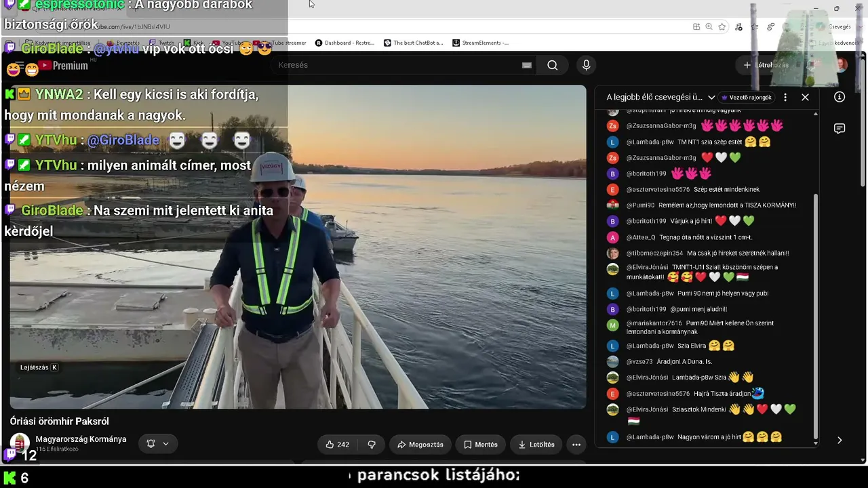This screenshot has height=488, width=868.
Task: Open live chat three-dot options menu
Action: point(785,98)
